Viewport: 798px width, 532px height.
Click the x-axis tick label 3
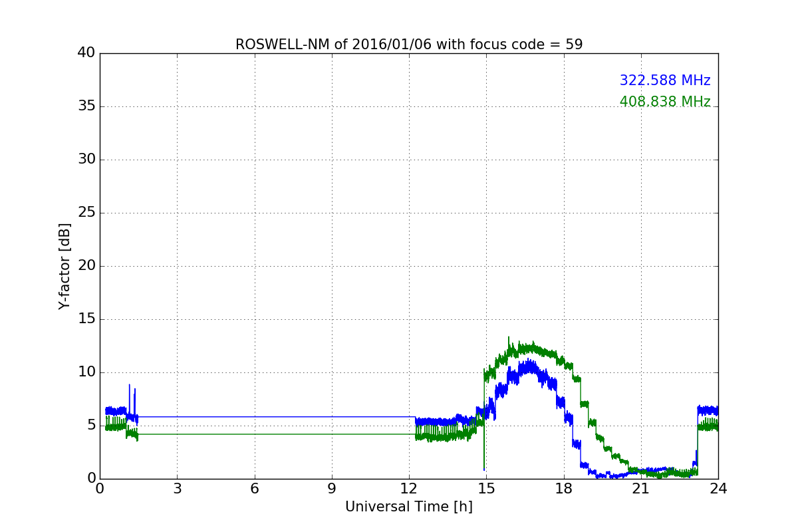(x=177, y=489)
